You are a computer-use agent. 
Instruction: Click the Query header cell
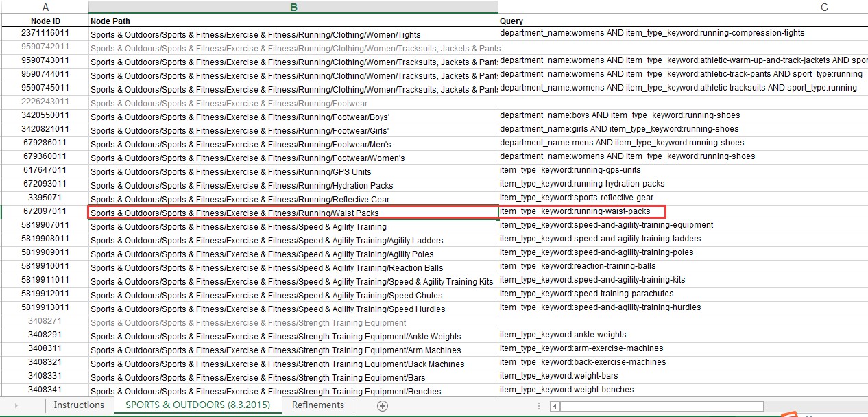coord(683,21)
